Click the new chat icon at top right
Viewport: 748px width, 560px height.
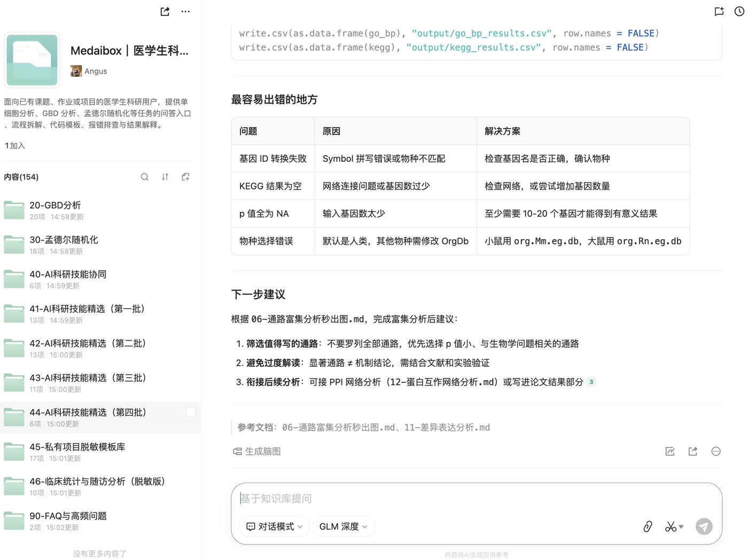(x=719, y=11)
